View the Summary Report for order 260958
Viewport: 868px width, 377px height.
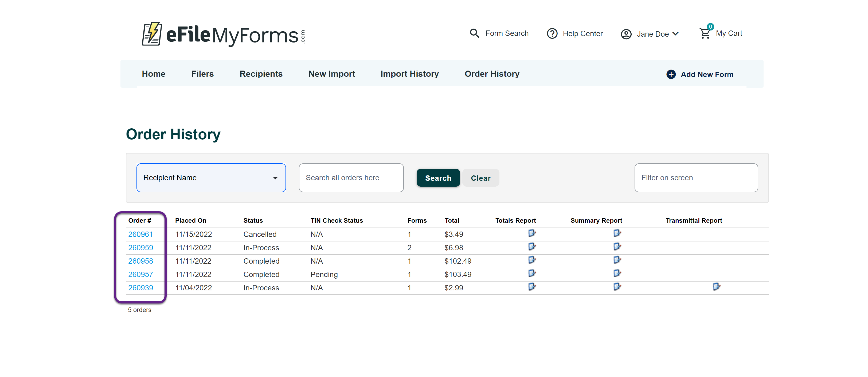(x=616, y=260)
